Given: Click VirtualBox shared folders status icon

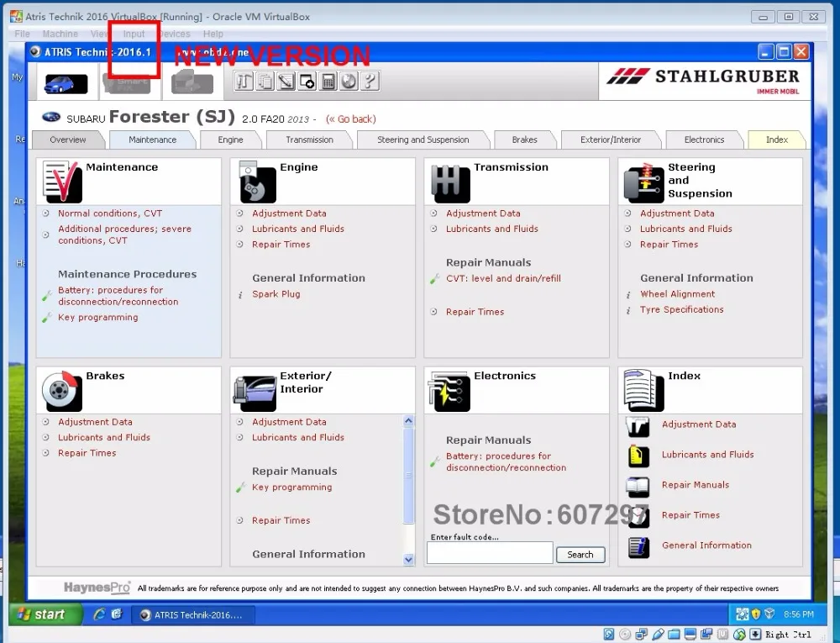Looking at the screenshot, I should (674, 635).
